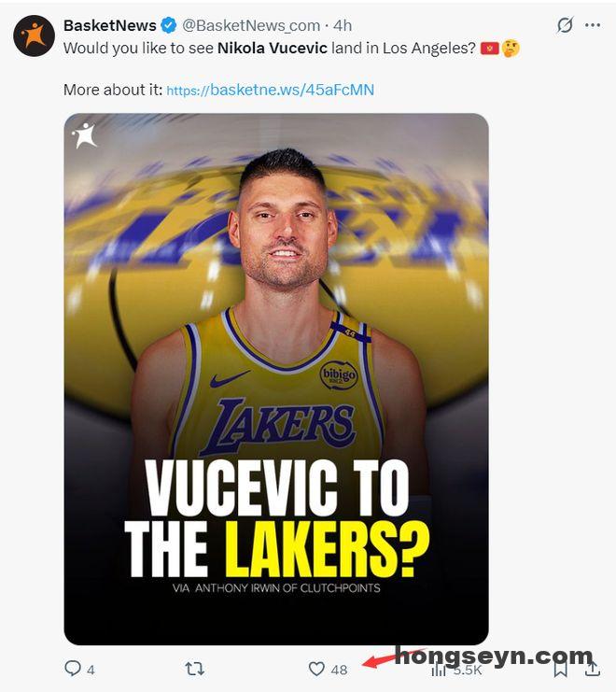Open the three-dot more options menu
Image resolution: width=616 pixels, height=692 pixels.
tap(592, 25)
